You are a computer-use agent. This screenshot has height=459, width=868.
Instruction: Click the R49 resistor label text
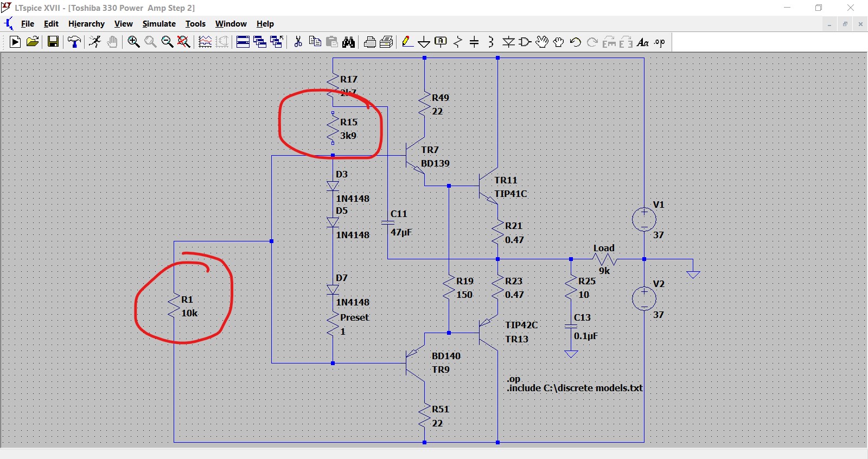coord(441,98)
